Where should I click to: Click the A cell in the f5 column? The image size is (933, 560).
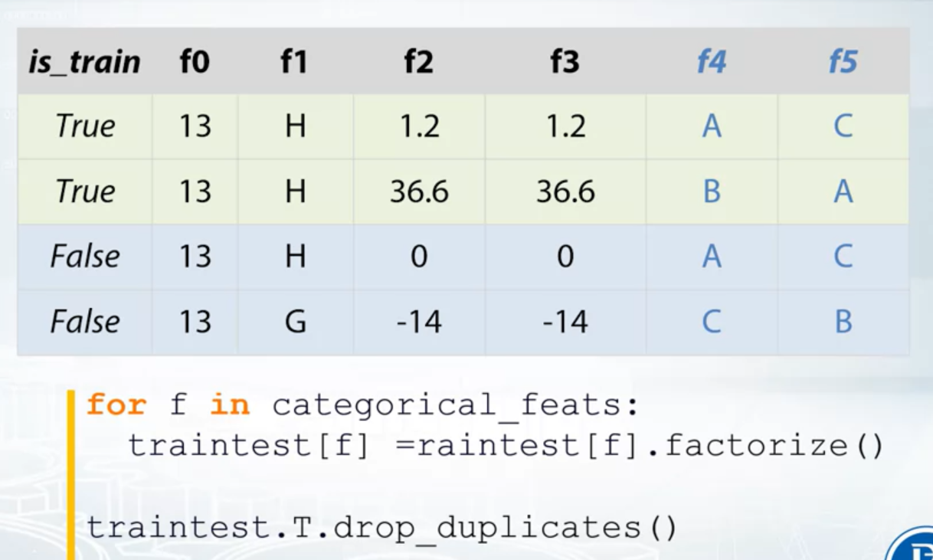[843, 192]
